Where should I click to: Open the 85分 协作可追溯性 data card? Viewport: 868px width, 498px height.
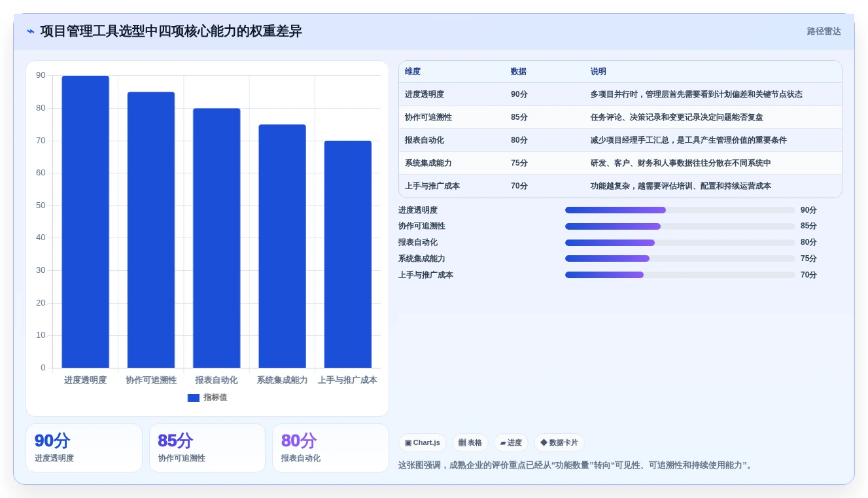[207, 448]
